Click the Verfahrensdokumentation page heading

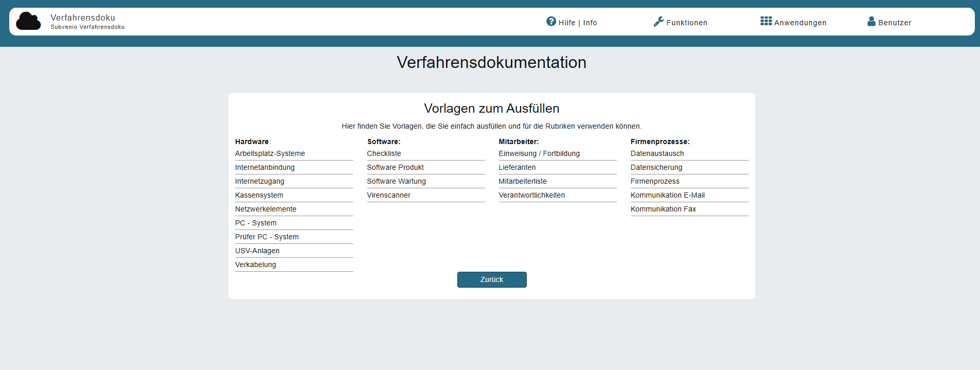click(492, 62)
